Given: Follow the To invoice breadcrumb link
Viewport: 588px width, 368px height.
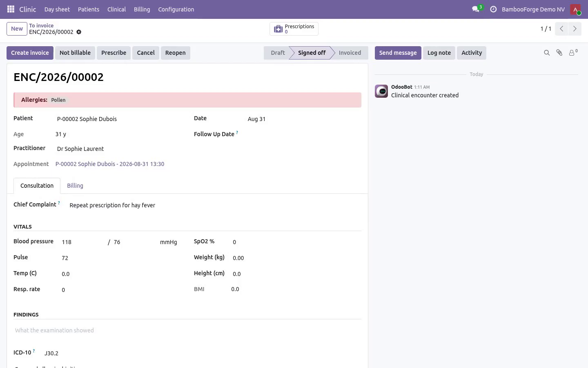Looking at the screenshot, I should coord(41,25).
